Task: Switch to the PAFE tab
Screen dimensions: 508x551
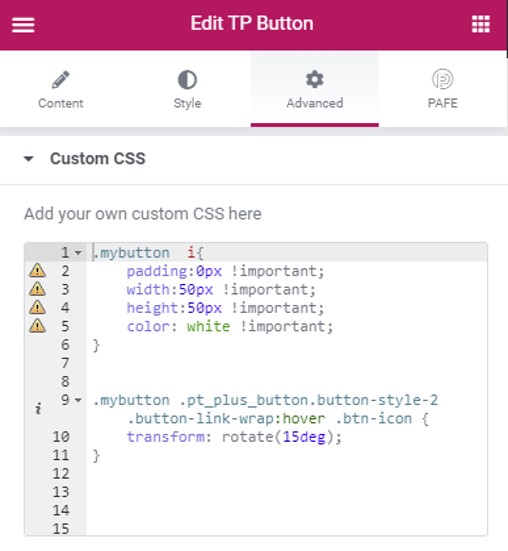Action: click(x=442, y=89)
